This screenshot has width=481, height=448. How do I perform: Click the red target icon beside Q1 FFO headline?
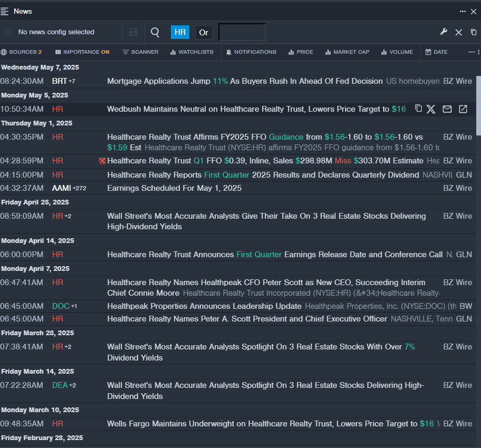point(102,161)
